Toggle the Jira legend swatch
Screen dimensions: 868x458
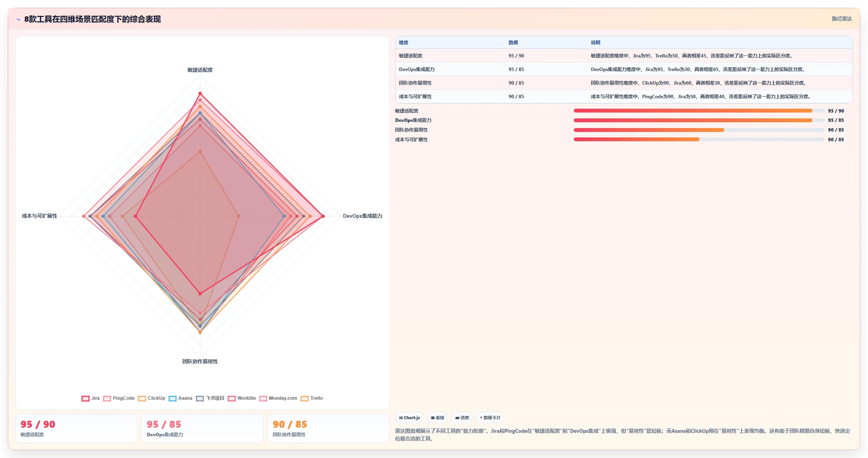point(85,398)
